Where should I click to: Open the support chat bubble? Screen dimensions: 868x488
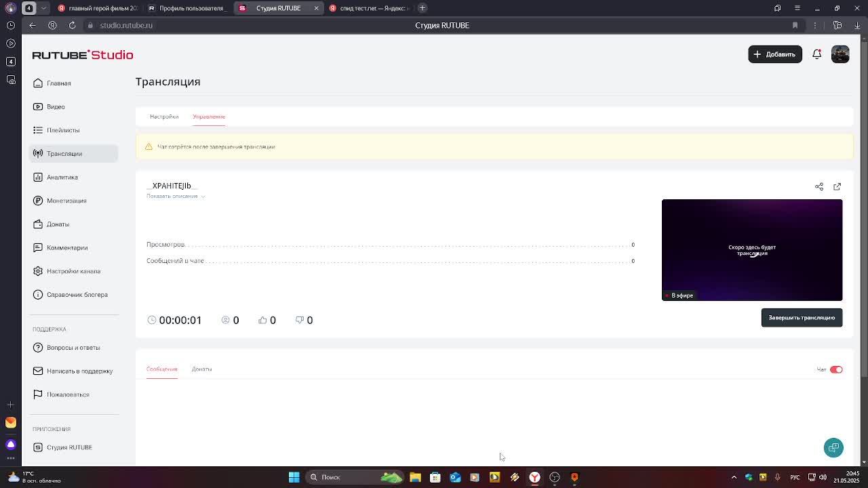coord(833,447)
